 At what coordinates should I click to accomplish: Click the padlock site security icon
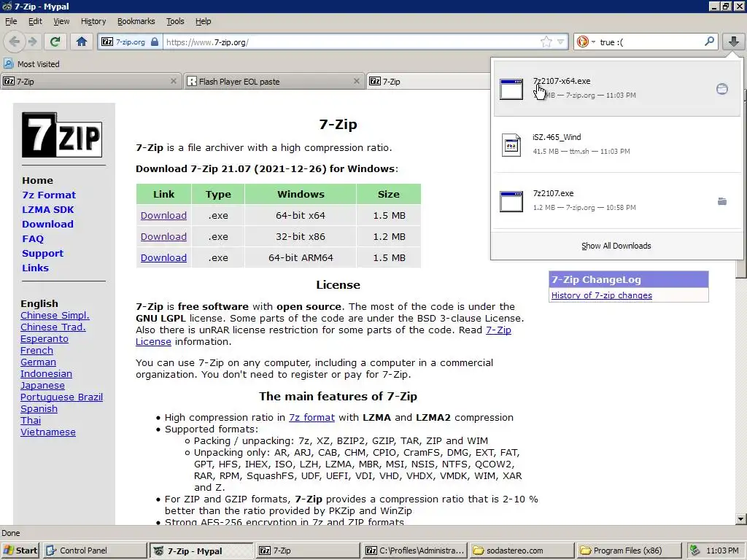(x=155, y=42)
